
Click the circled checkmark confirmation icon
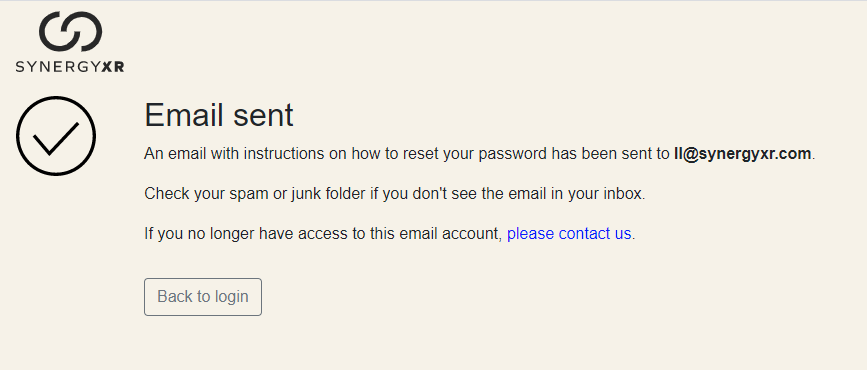tap(56, 136)
